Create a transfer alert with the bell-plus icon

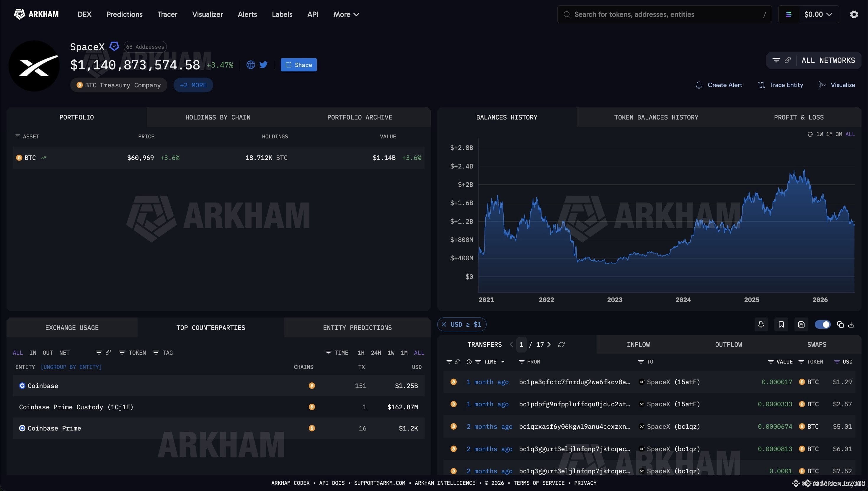coord(761,324)
